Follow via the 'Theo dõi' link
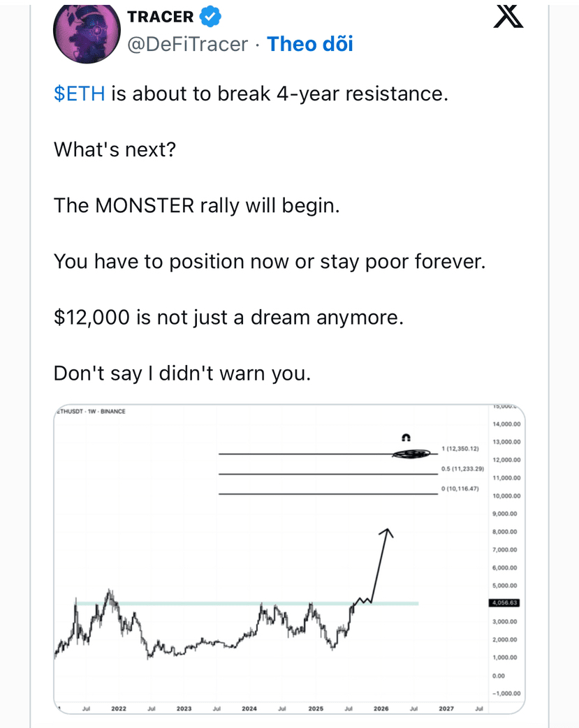 [x=310, y=44]
